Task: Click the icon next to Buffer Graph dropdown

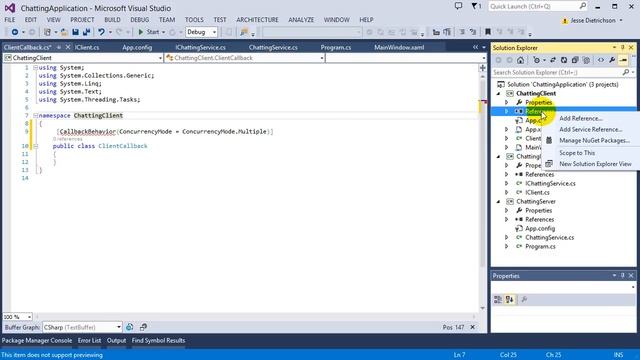Action: click(129, 327)
